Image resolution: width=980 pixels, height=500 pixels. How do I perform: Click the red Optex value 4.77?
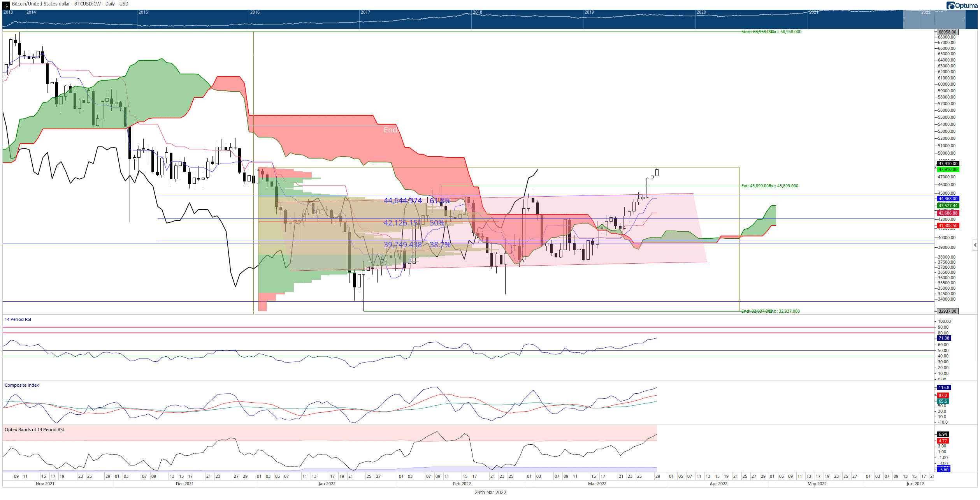[x=943, y=441]
